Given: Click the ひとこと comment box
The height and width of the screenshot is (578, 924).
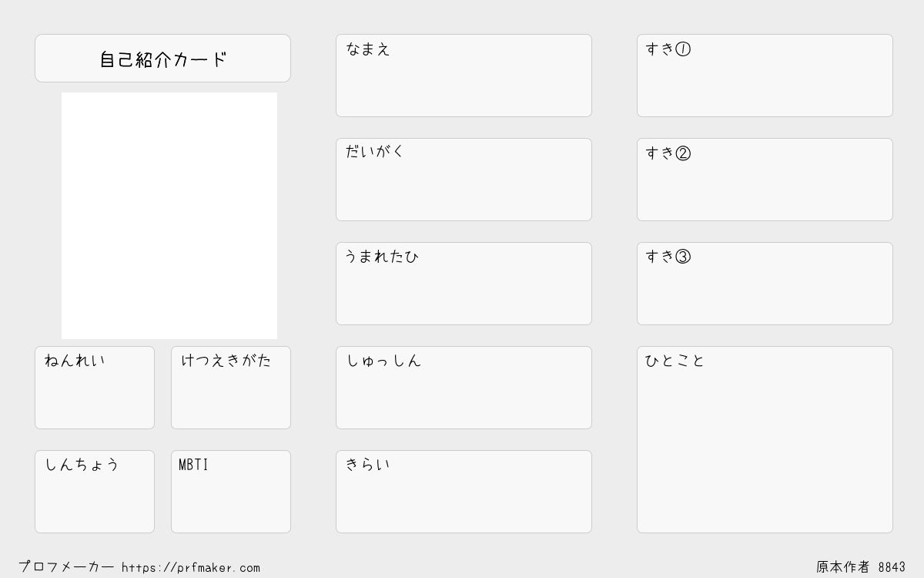Looking at the screenshot, I should [x=765, y=439].
